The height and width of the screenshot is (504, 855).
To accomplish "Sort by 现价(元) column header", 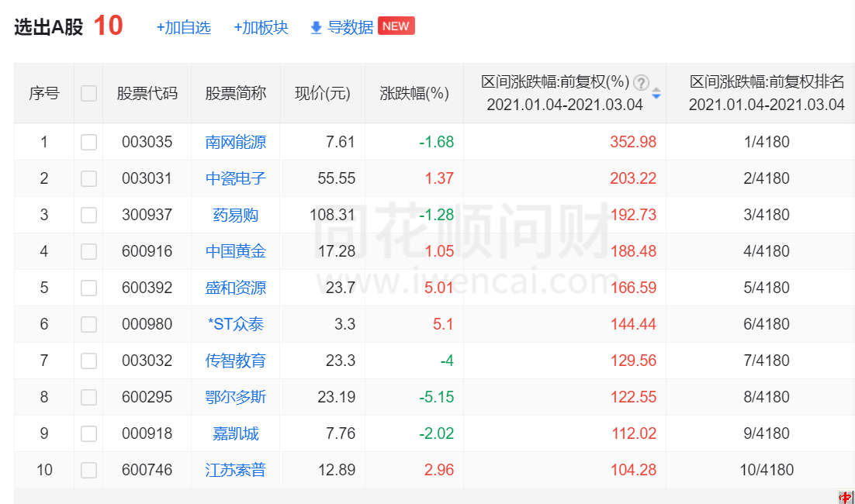I will click(323, 94).
